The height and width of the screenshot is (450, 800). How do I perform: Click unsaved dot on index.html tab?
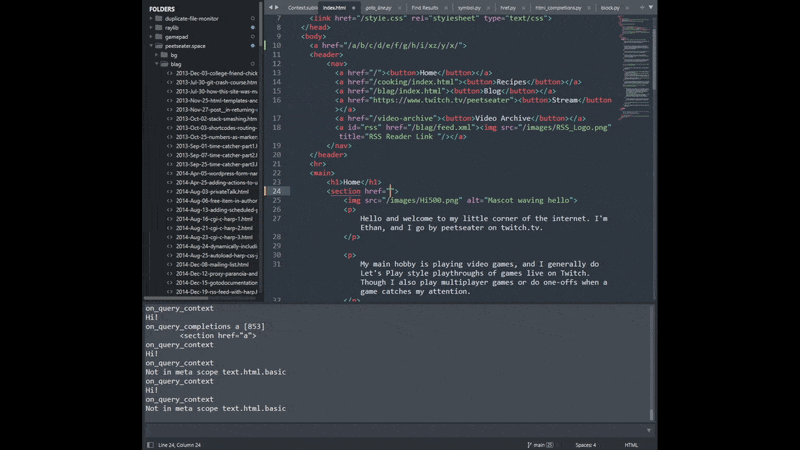(x=353, y=8)
